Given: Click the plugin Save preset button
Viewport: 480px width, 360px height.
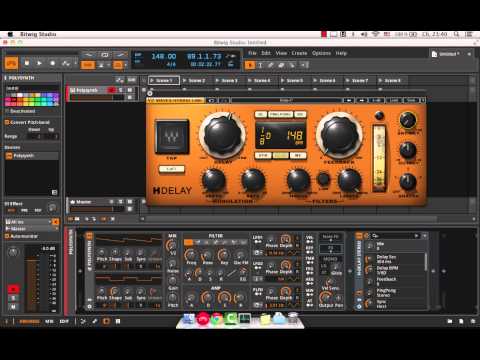Looking at the screenshot, I should point(411,100).
